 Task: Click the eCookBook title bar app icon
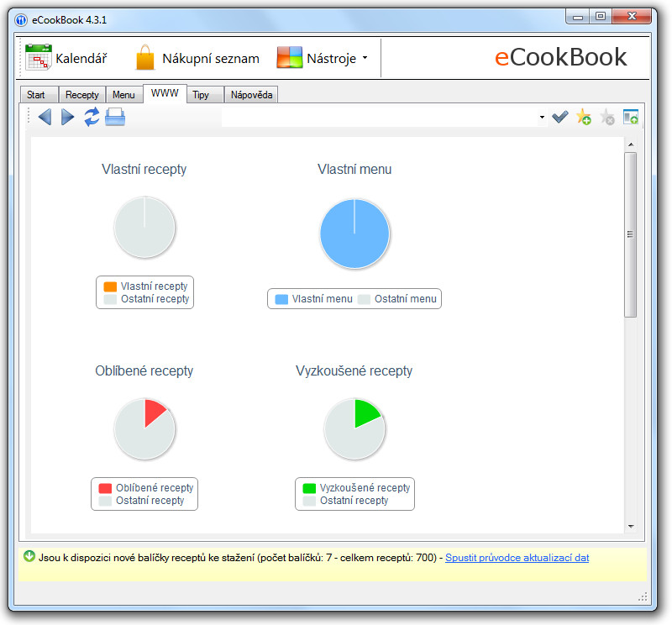pyautogui.click(x=21, y=19)
